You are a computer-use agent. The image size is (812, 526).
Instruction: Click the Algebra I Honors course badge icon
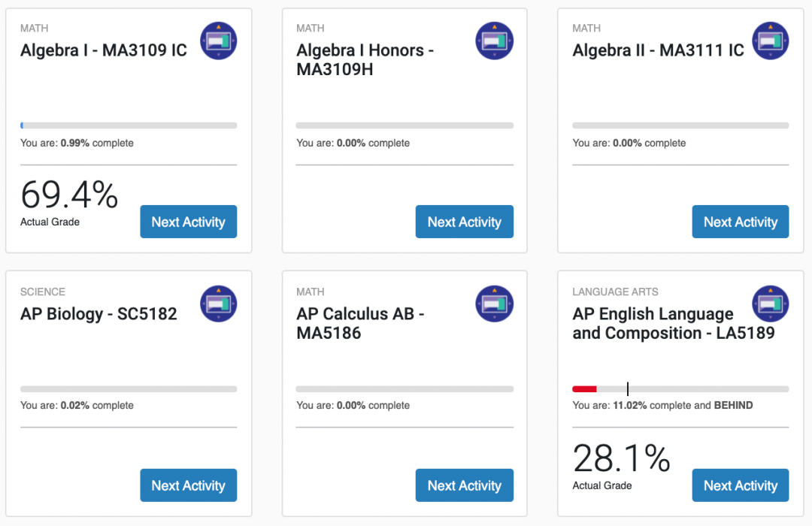495,41
